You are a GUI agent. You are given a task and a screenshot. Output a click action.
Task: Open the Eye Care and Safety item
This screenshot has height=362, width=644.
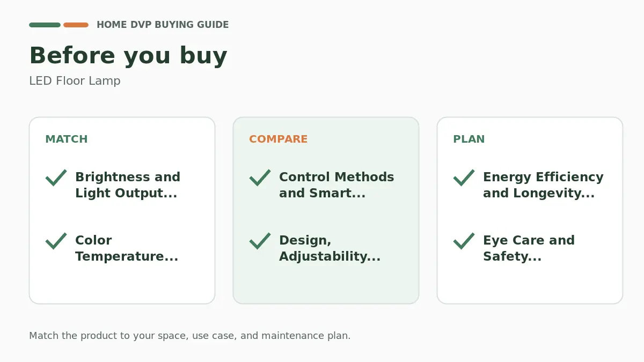click(x=529, y=248)
